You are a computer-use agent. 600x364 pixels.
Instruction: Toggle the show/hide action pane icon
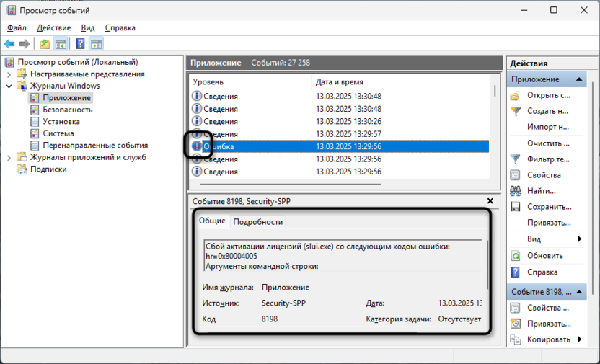[96, 44]
